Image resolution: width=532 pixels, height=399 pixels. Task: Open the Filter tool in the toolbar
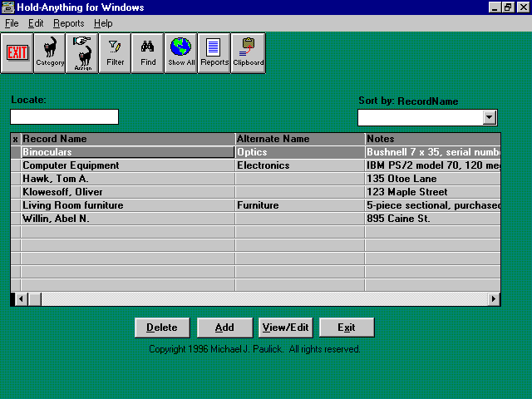point(115,53)
